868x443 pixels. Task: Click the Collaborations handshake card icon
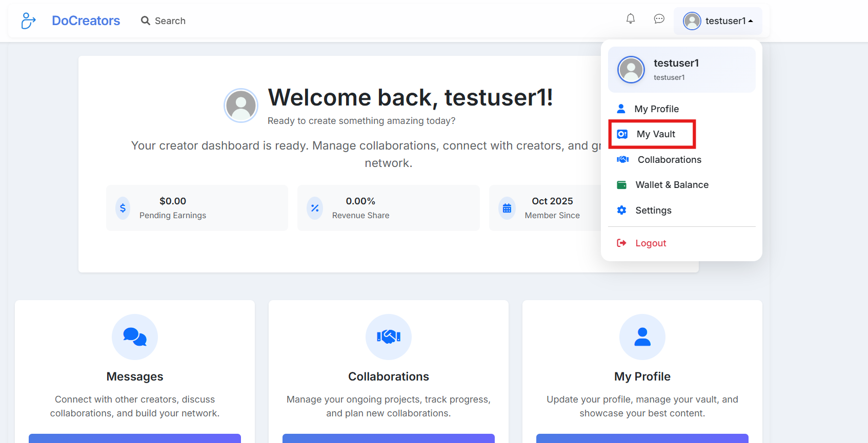[389, 337]
